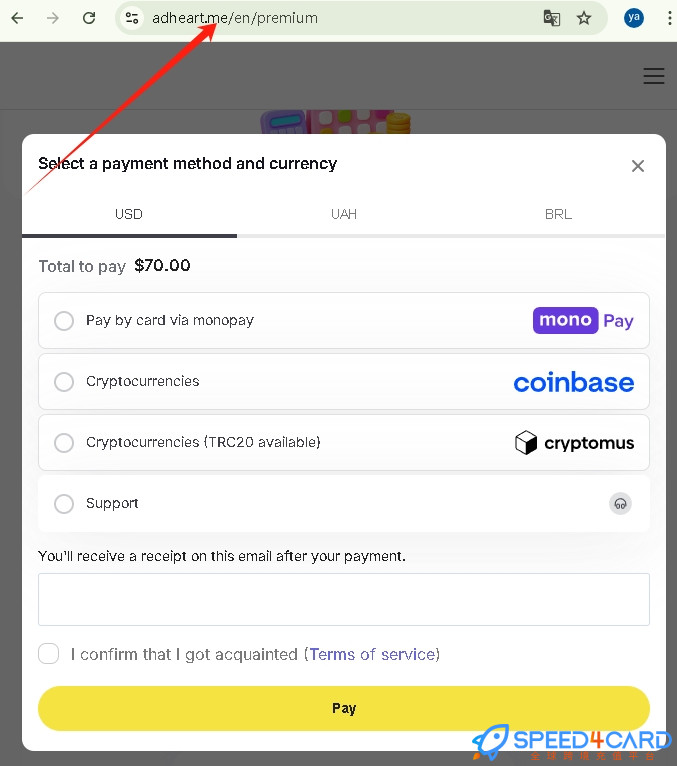
Task: Select the Support radio option
Action: 344,504
